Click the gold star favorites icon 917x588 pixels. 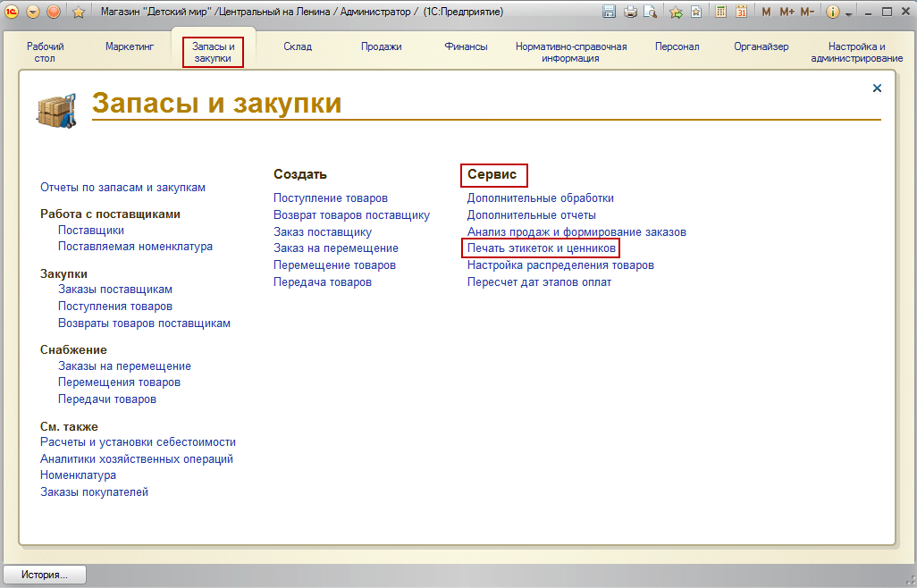pos(79,12)
